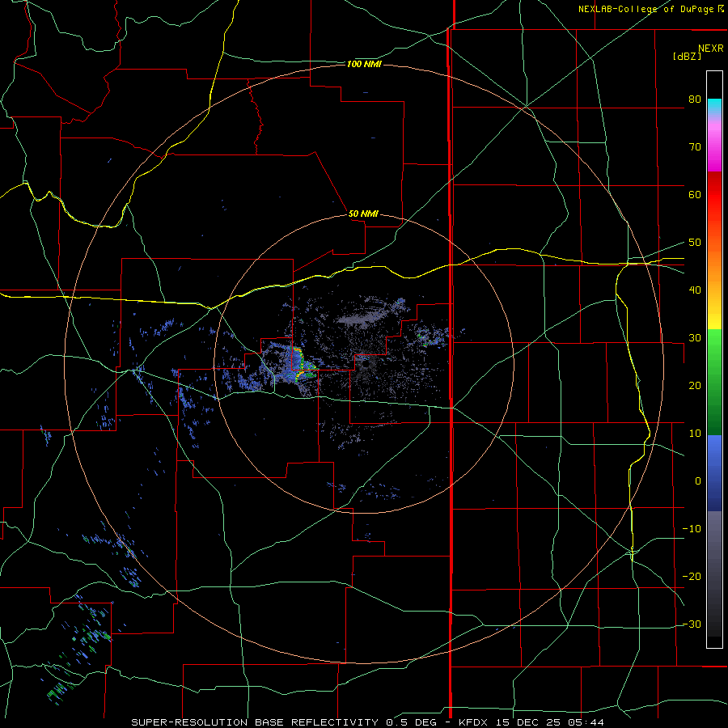Click the 50 NMI range ring label

point(363,214)
